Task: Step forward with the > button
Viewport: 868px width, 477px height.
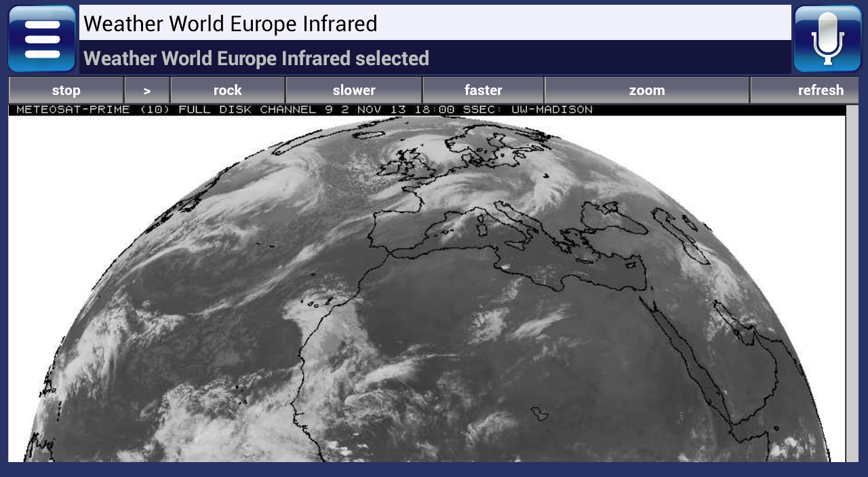Action: (x=147, y=90)
